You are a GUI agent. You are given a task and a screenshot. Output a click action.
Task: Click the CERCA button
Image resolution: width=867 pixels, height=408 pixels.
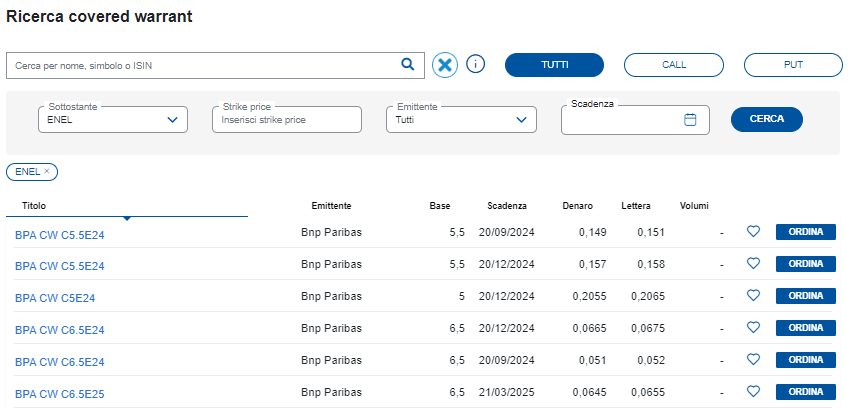tap(767, 119)
